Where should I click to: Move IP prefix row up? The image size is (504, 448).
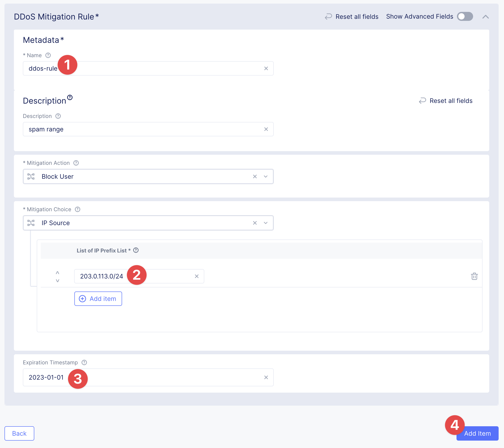click(57, 272)
